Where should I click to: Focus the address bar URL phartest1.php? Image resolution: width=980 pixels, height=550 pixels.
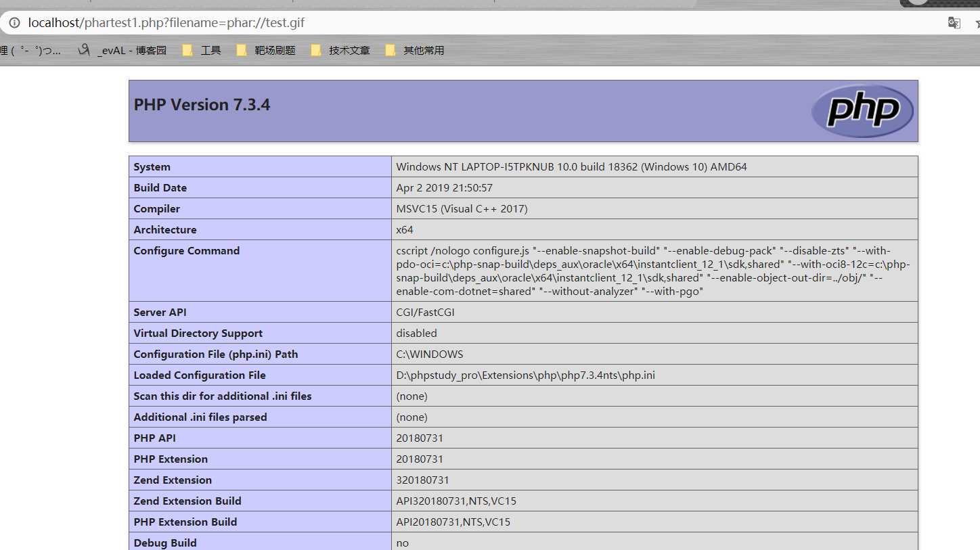pos(166,23)
